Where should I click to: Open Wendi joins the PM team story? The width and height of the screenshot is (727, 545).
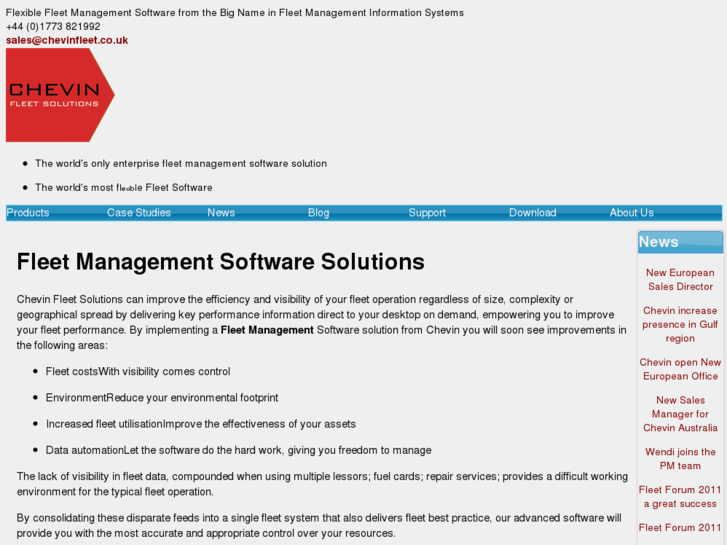tap(680, 459)
